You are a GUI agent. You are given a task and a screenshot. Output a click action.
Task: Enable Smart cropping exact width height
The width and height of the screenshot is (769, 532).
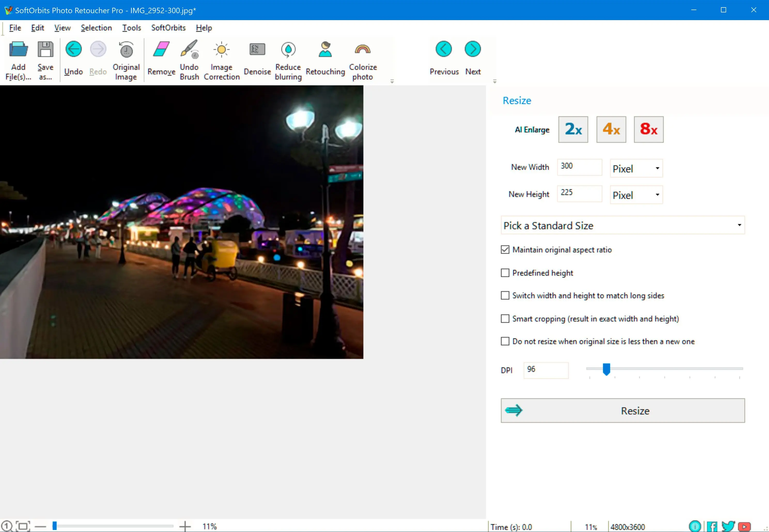pos(505,319)
